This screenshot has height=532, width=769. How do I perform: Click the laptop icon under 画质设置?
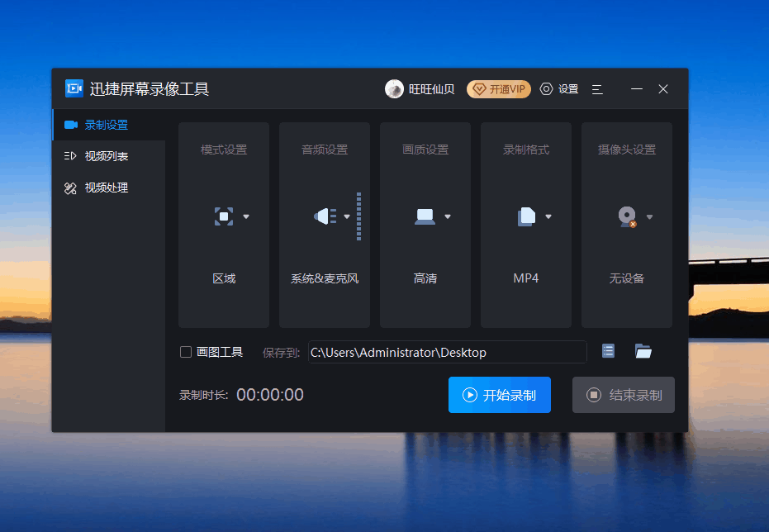(x=425, y=216)
